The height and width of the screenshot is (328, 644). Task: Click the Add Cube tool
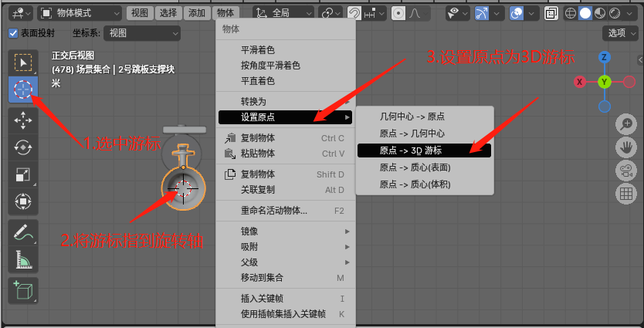(x=23, y=290)
